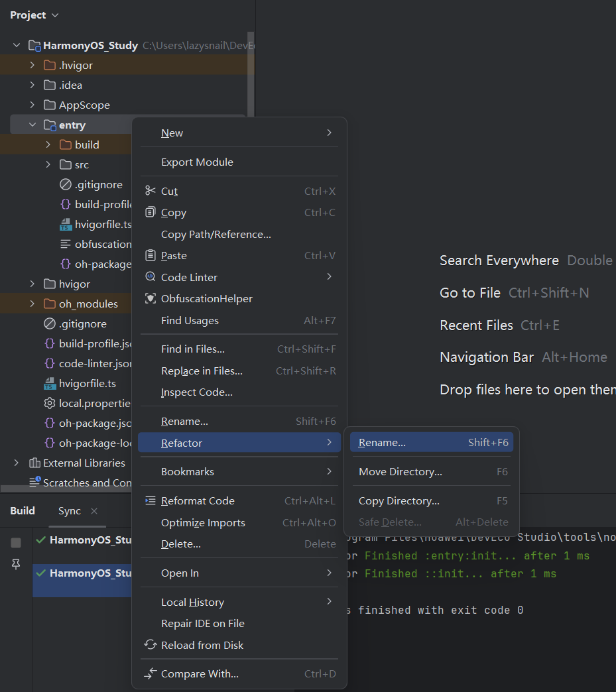Expand the src folder
This screenshot has height=692, width=616.
pos(48,164)
